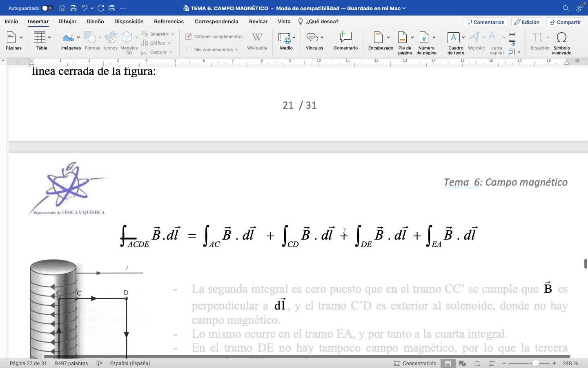
Task: Expand the Encabezado dropdown
Action: (388, 37)
